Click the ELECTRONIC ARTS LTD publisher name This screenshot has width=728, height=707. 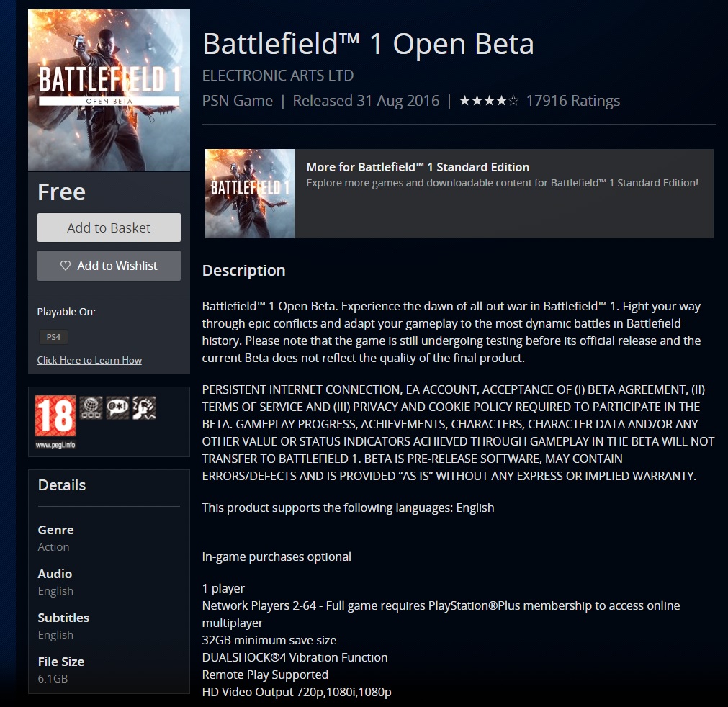coord(278,75)
